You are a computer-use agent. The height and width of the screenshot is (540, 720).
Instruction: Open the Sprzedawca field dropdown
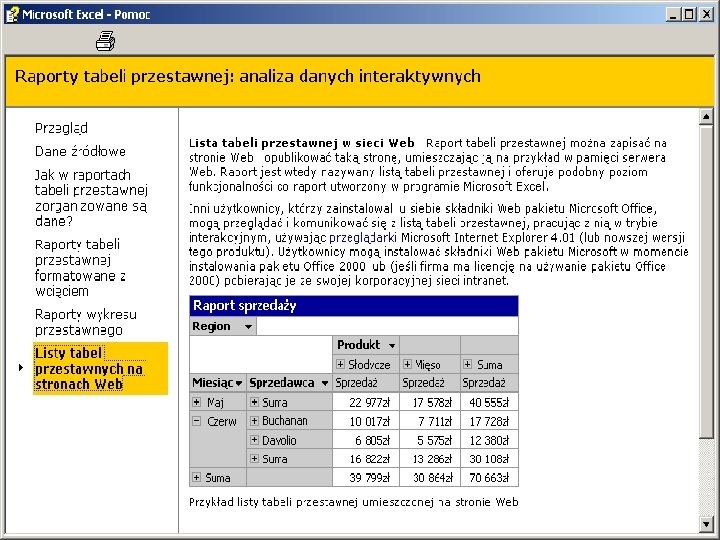(325, 383)
